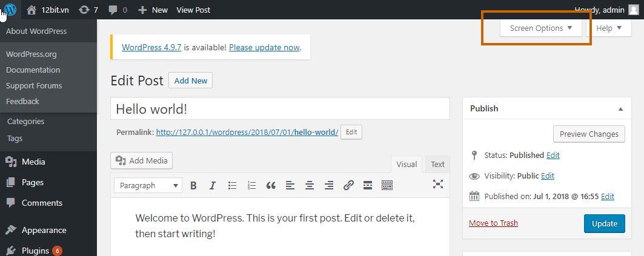Screen dimensions: 644x256
Task: Go to Tags in sidebar
Action: coord(15,139)
